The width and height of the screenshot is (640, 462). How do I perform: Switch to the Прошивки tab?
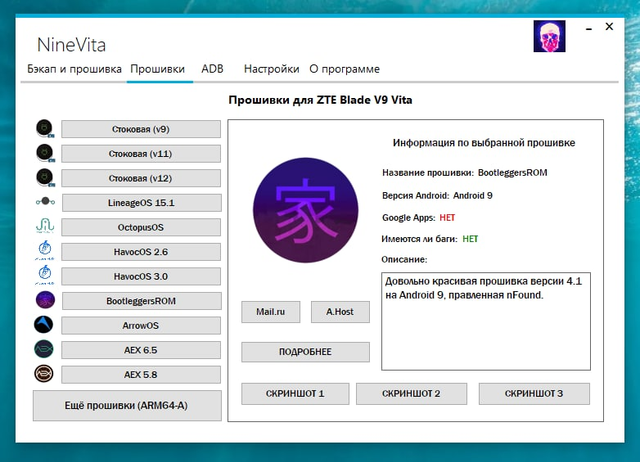(158, 69)
